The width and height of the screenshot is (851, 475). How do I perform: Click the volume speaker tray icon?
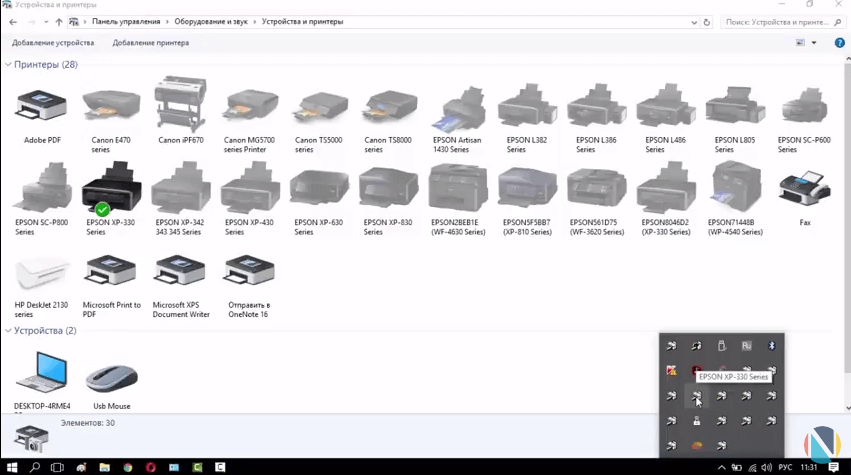766,467
